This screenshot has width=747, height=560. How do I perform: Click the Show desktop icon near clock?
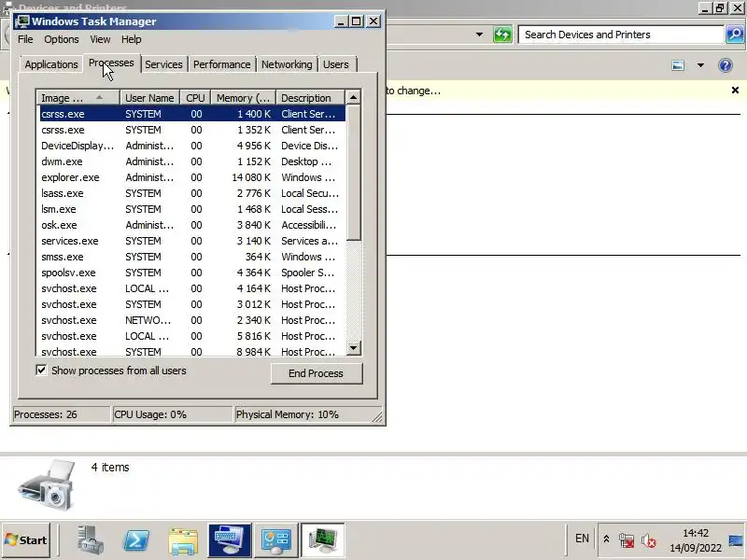[x=736, y=540]
